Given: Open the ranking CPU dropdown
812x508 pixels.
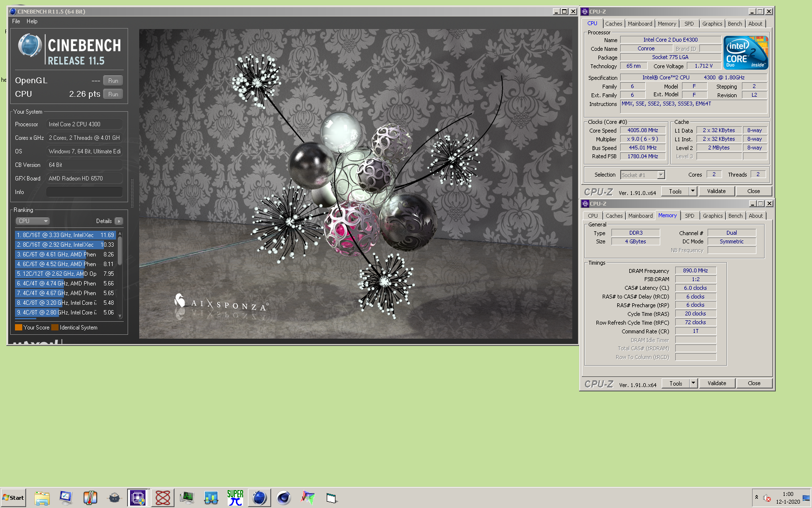Looking at the screenshot, I should (x=33, y=221).
